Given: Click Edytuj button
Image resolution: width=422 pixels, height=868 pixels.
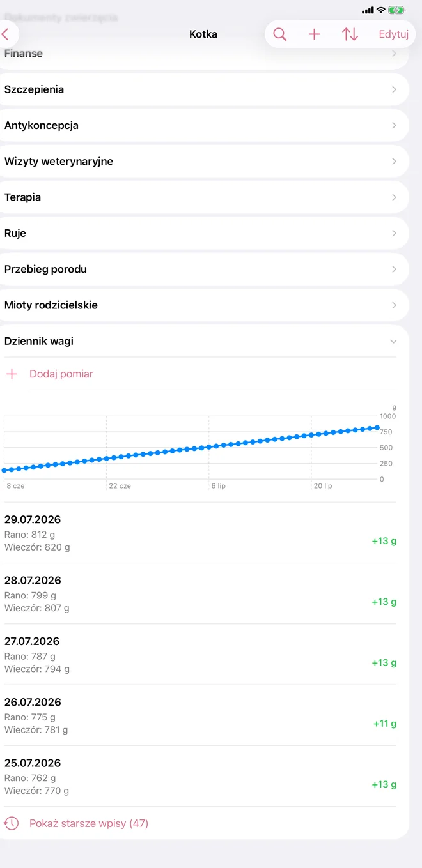Looking at the screenshot, I should (393, 34).
